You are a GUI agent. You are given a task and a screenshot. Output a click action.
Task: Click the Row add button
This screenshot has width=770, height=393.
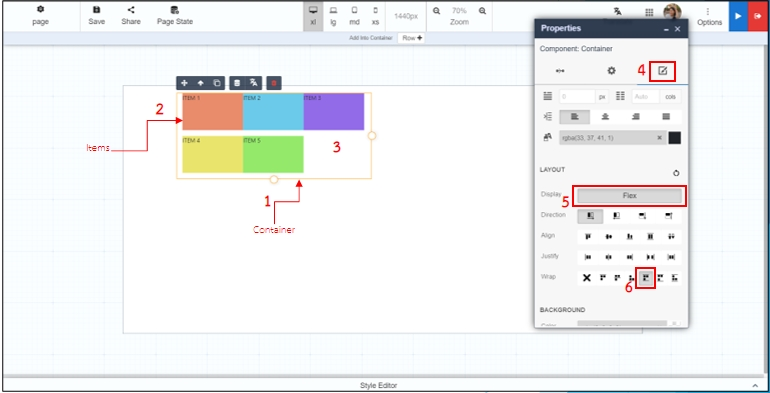click(412, 38)
